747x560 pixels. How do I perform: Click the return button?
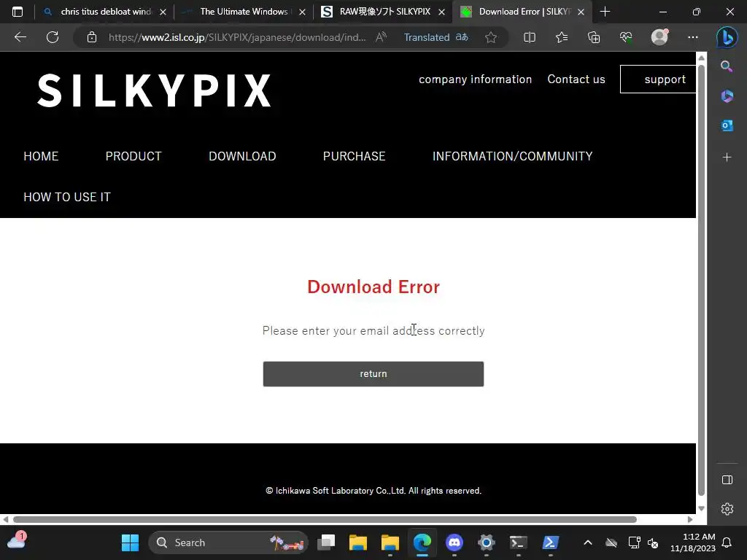(x=373, y=374)
